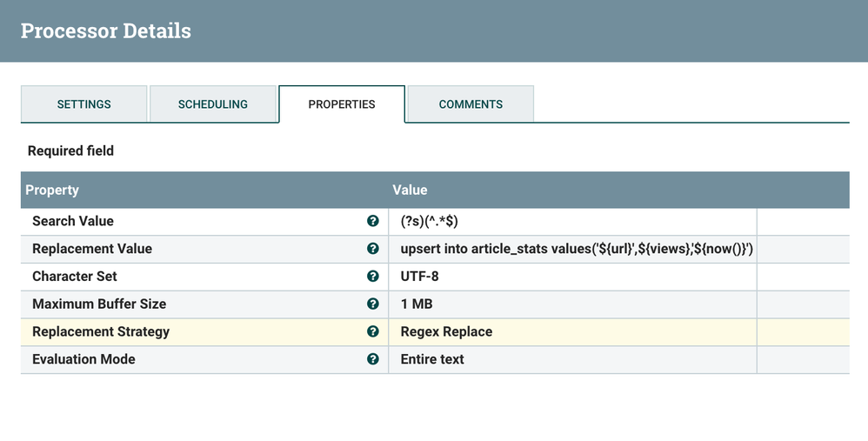Show Character Set help tooltip icon

pyautogui.click(x=373, y=277)
